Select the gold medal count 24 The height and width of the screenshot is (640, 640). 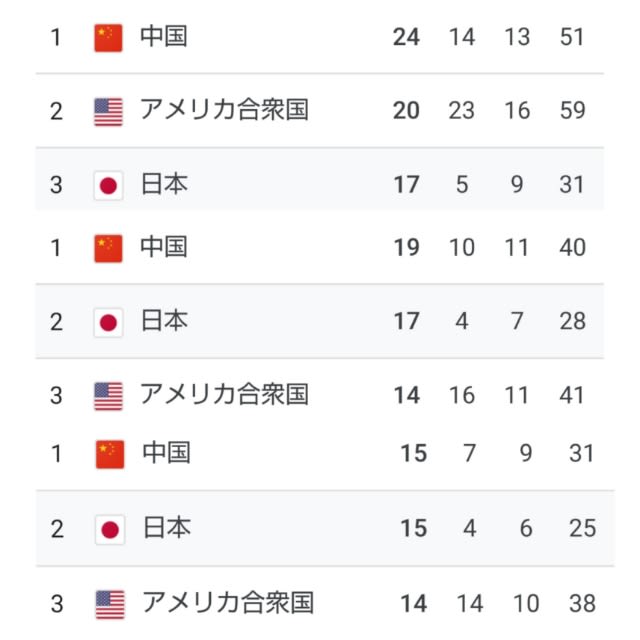[406, 37]
